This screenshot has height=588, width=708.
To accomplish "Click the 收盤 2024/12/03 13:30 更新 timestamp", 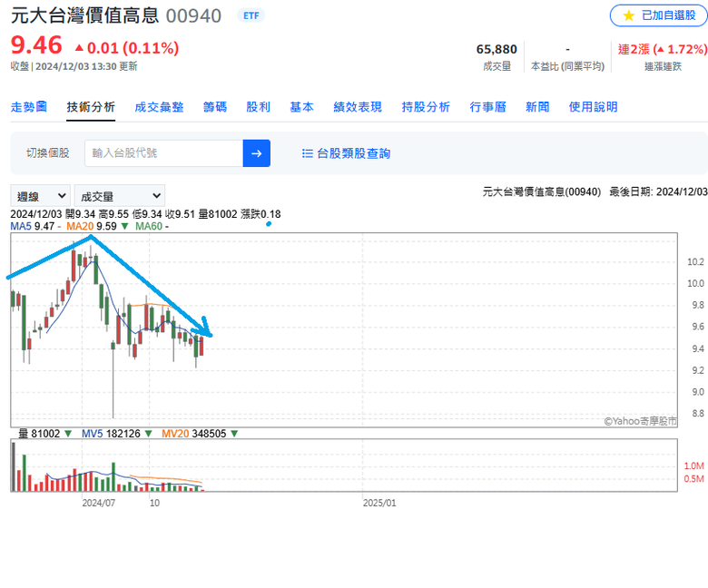I will (x=74, y=66).
